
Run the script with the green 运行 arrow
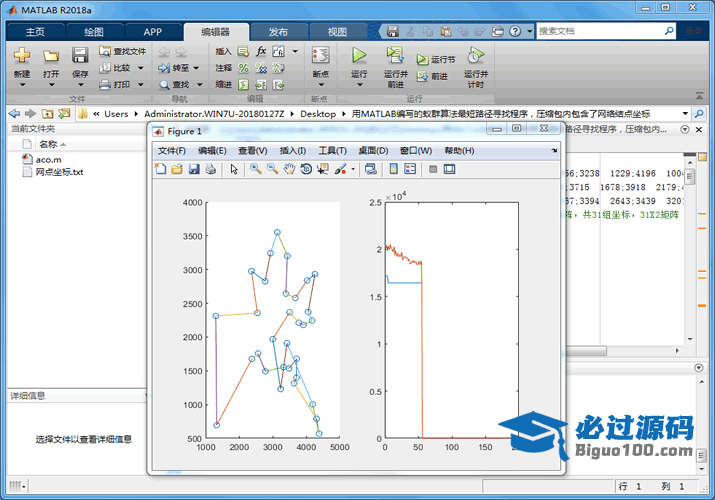click(x=359, y=55)
